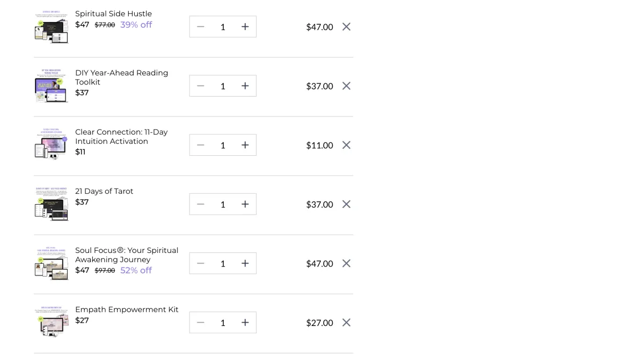Delete Clear Connection item from cart
This screenshot has height=355, width=644.
click(346, 145)
